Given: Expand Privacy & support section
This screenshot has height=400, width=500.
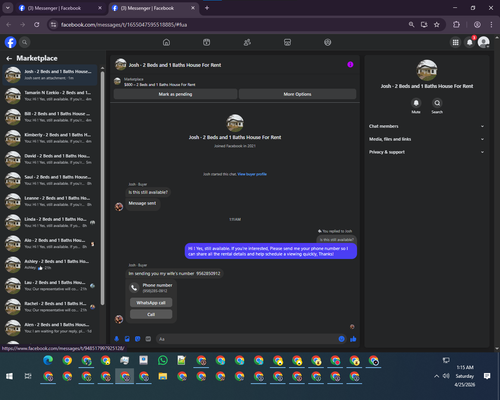Looking at the screenshot, I should 426,152.
